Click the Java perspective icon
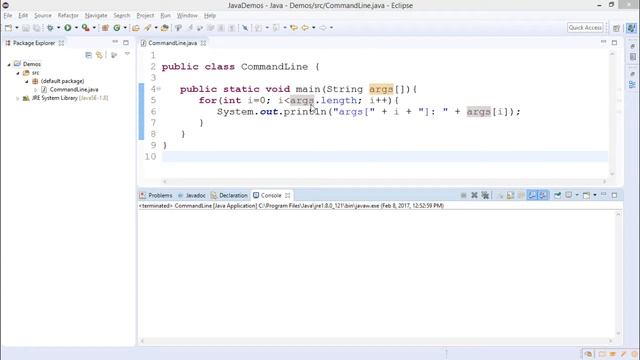 631,28
